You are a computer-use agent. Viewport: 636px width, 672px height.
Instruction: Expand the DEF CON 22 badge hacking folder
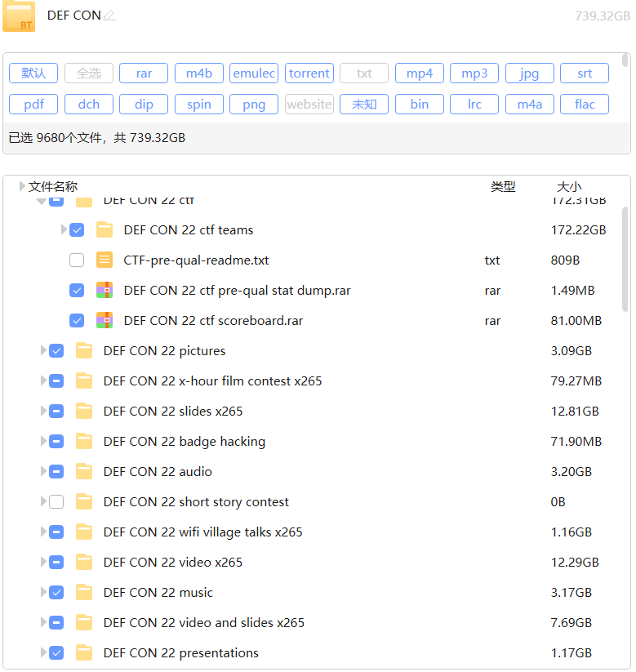point(43,441)
